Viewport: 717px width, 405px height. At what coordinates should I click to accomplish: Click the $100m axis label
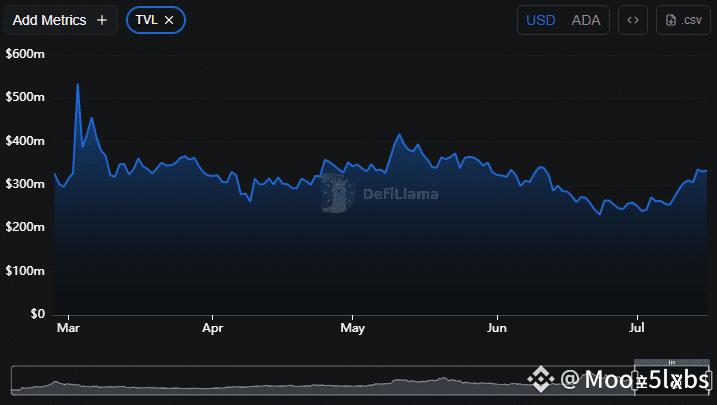pyautogui.click(x=25, y=271)
